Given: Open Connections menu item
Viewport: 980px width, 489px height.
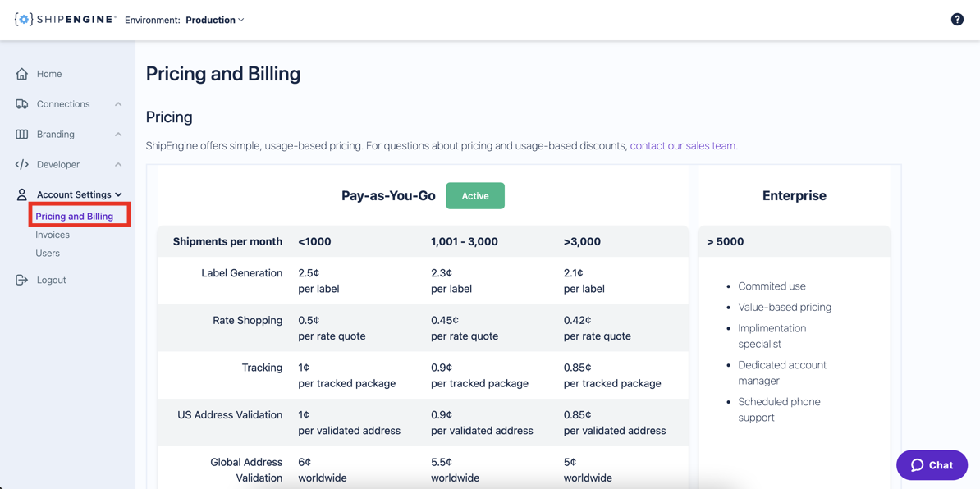Looking at the screenshot, I should click(x=63, y=104).
